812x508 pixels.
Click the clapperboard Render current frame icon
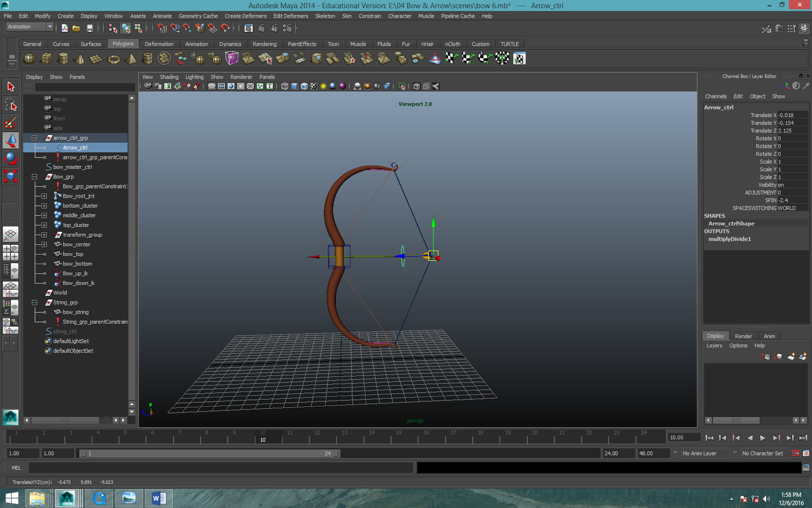coord(262,28)
